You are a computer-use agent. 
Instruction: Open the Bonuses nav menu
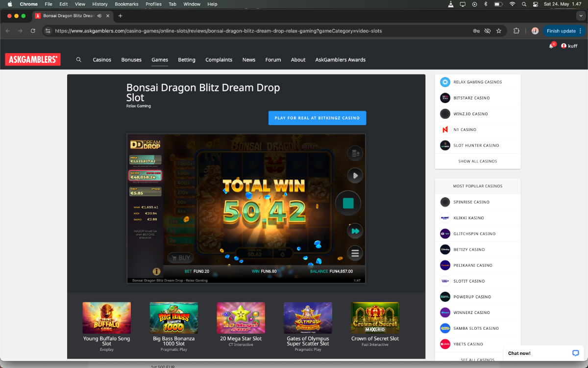tap(131, 60)
